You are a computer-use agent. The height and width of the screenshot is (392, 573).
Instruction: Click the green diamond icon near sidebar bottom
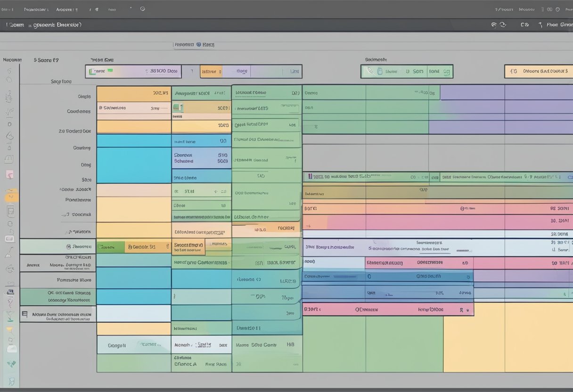11,364
